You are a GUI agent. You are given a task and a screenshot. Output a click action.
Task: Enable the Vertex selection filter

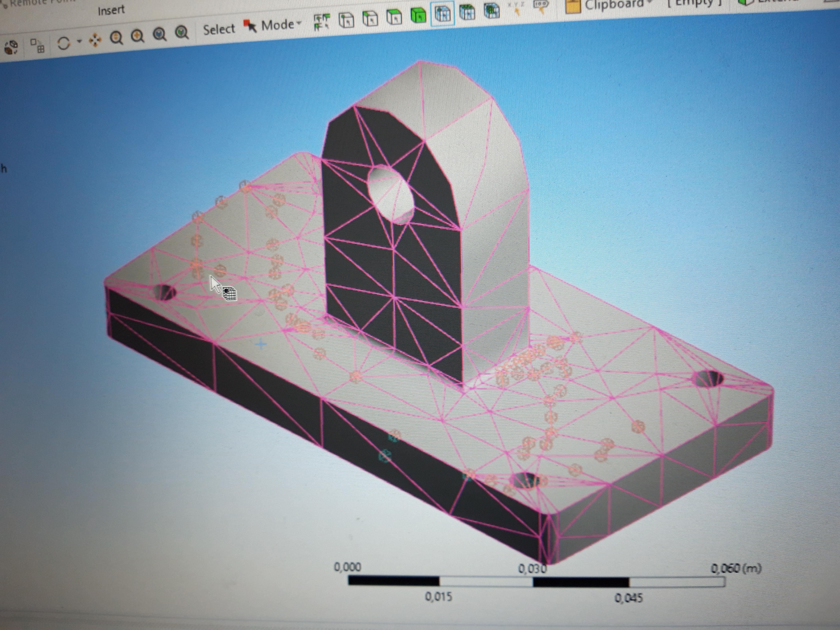tap(346, 20)
